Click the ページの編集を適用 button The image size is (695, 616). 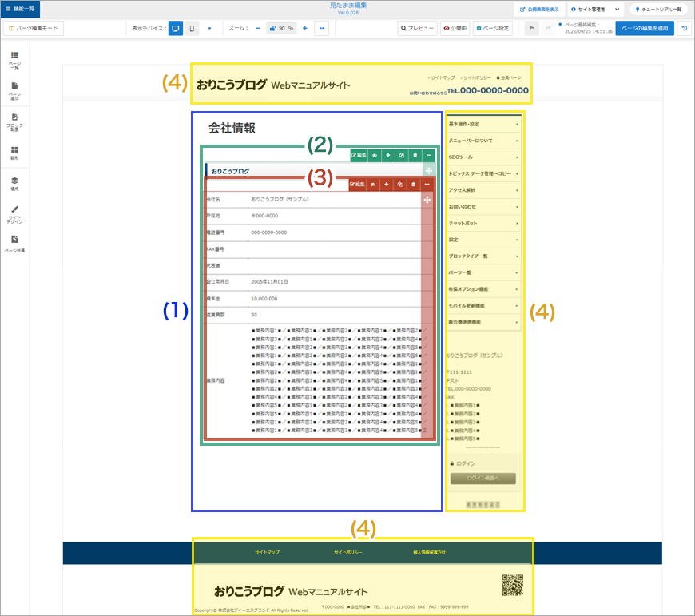pyautogui.click(x=644, y=28)
